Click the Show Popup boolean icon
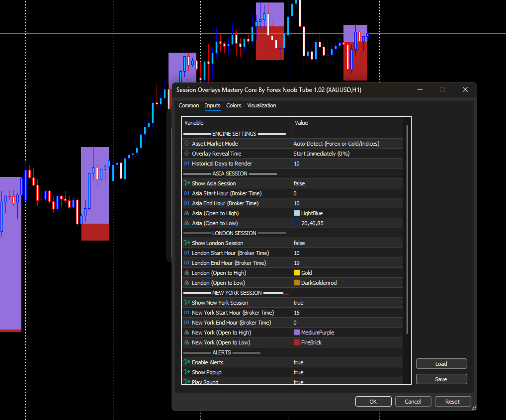The width and height of the screenshot is (506, 420). tap(186, 372)
